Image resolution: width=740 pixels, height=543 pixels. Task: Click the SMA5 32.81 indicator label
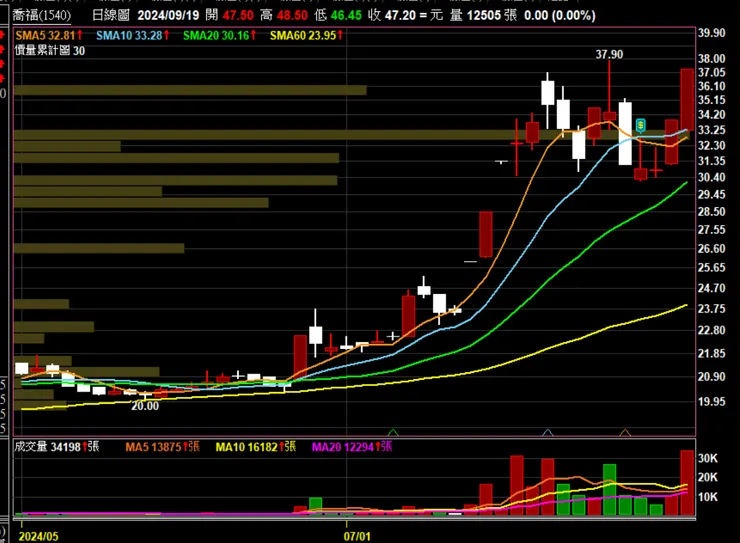[49, 35]
